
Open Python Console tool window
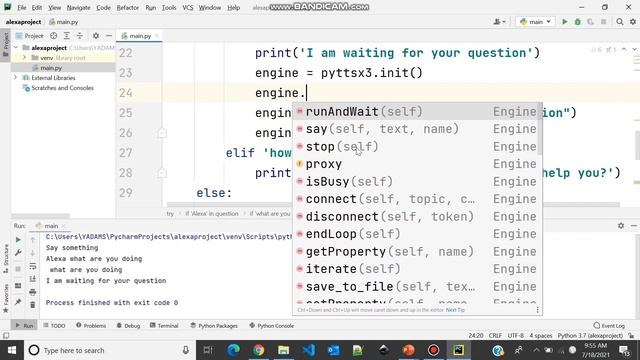click(271, 325)
